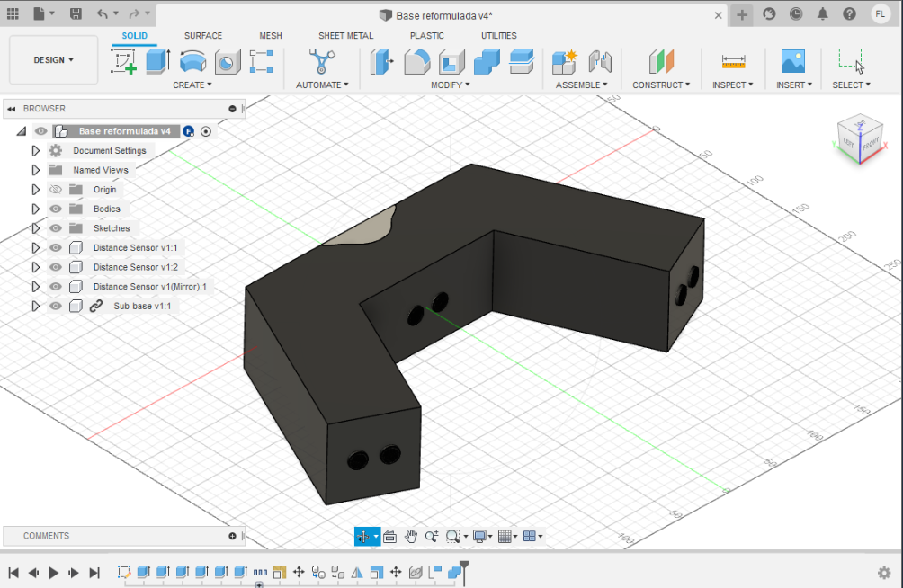The height and width of the screenshot is (588, 903).
Task: Switch to the Plastic tab
Action: click(426, 36)
